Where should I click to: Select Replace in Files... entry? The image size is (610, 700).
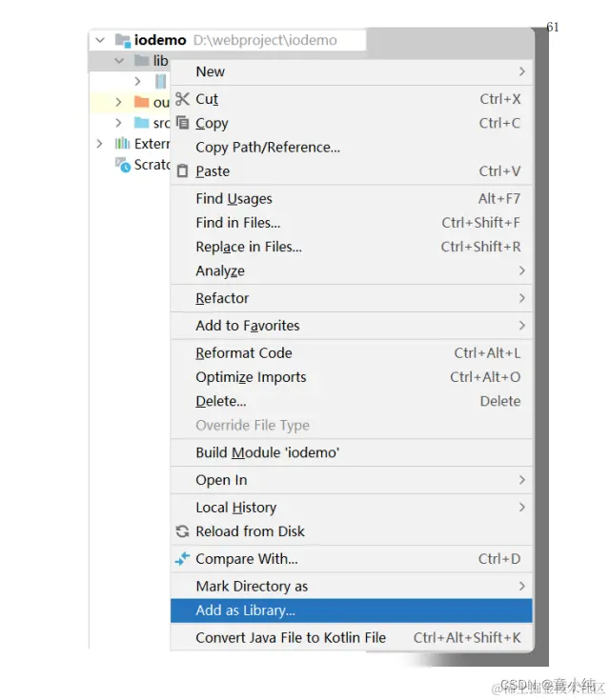352,247
